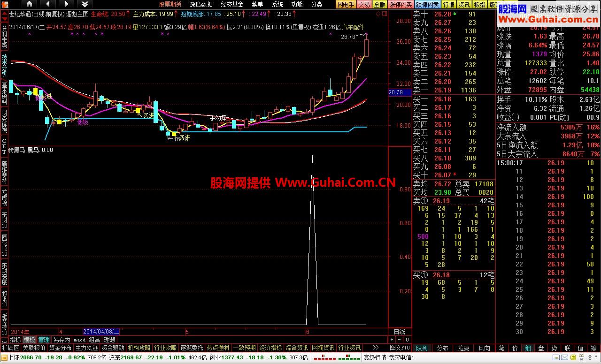
Task: Switch to the 风向 tab
Action: pyautogui.click(x=484, y=348)
